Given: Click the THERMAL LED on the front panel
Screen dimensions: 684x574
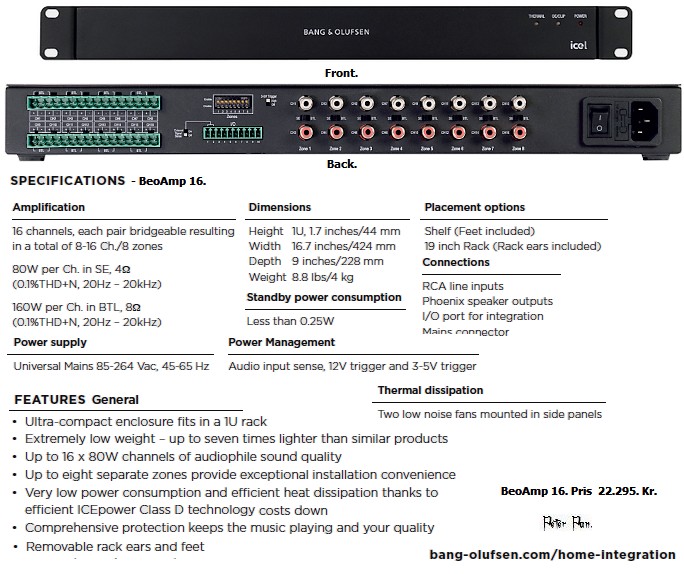Looking at the screenshot, I should [x=536, y=23].
